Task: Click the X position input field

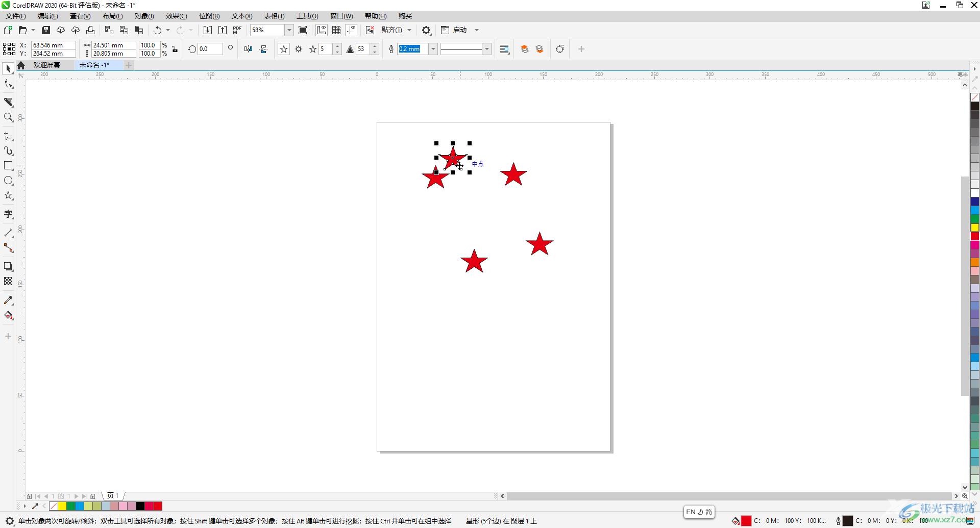Action: pyautogui.click(x=53, y=45)
